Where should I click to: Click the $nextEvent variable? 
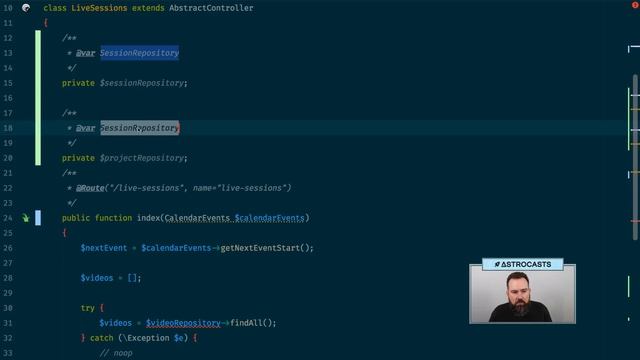point(104,248)
